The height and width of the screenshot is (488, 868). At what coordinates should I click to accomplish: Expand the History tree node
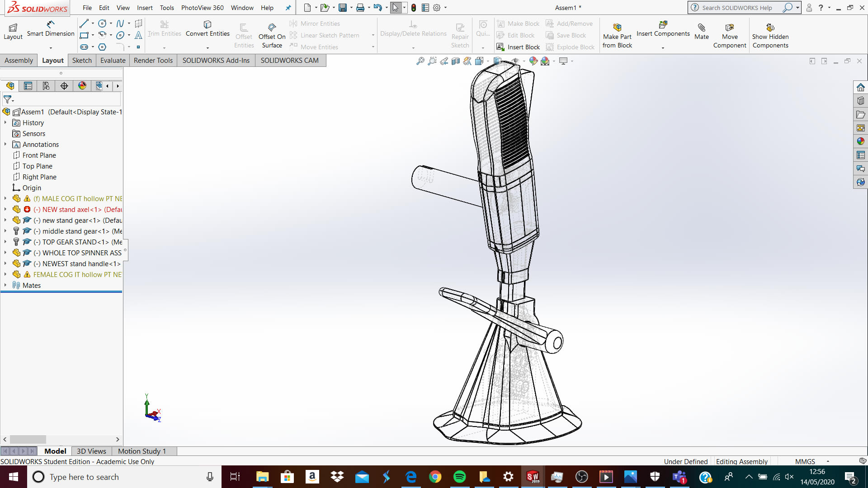point(5,123)
